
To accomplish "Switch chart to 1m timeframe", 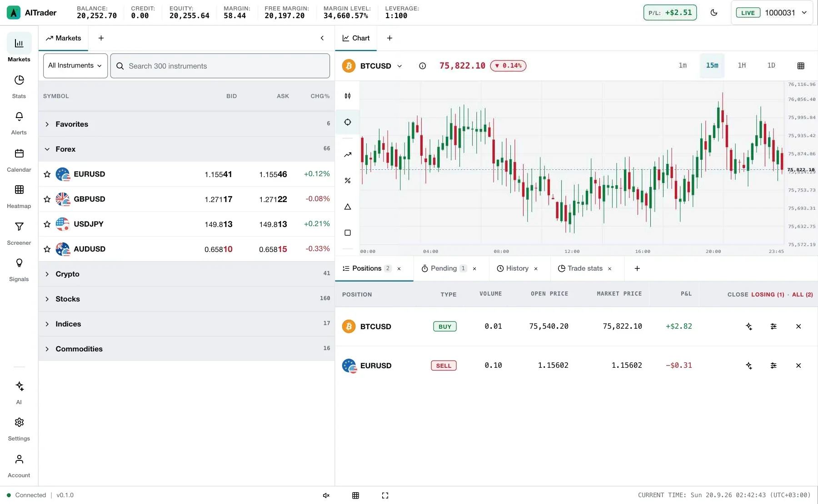I will [683, 65].
